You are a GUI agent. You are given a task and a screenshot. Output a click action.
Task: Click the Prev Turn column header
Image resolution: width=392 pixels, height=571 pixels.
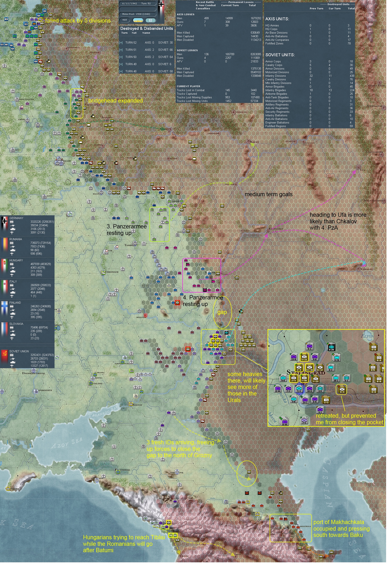316,9
